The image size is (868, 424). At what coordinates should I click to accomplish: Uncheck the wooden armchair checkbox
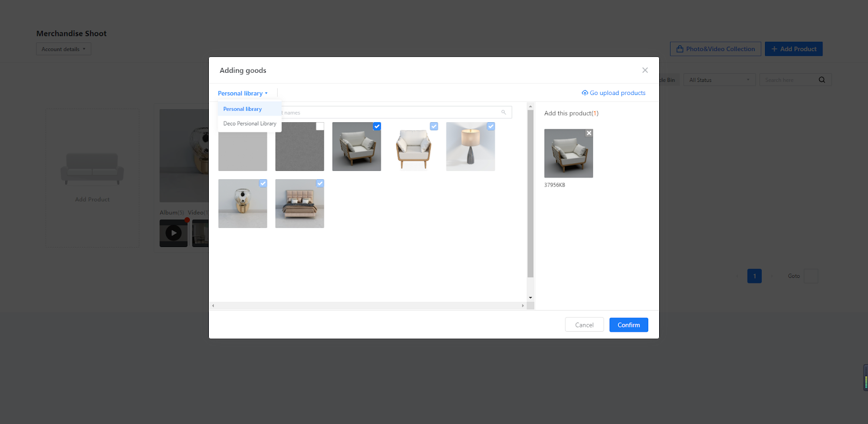377,126
